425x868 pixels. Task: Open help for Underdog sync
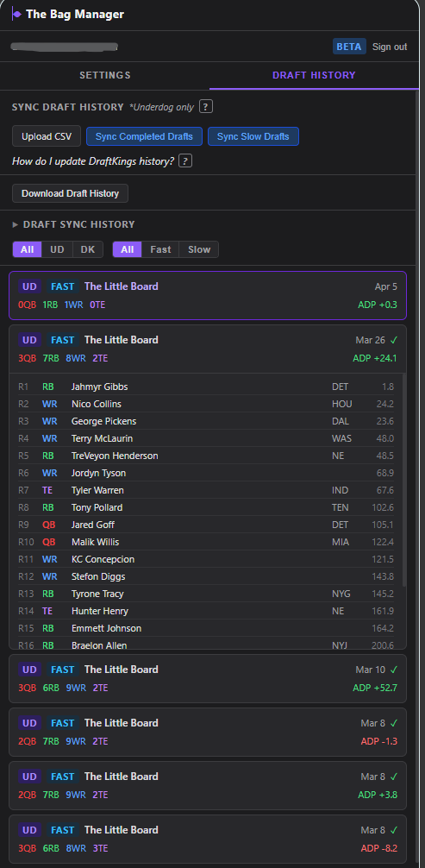[206, 107]
